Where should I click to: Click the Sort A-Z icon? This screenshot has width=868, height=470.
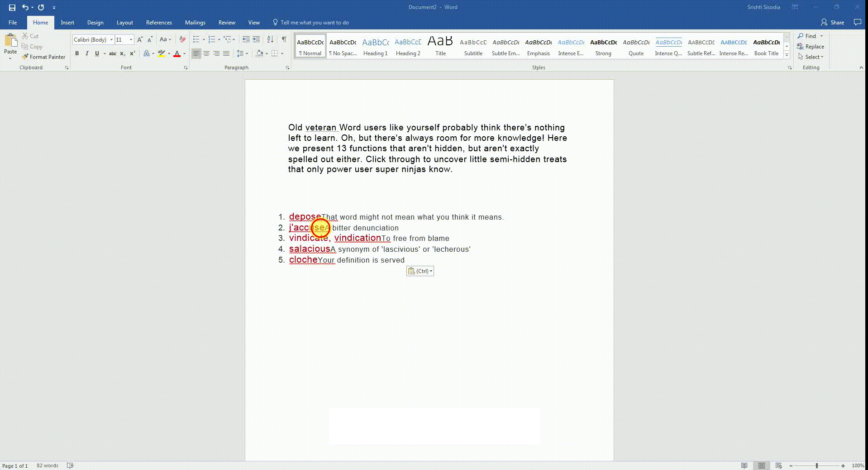click(270, 39)
